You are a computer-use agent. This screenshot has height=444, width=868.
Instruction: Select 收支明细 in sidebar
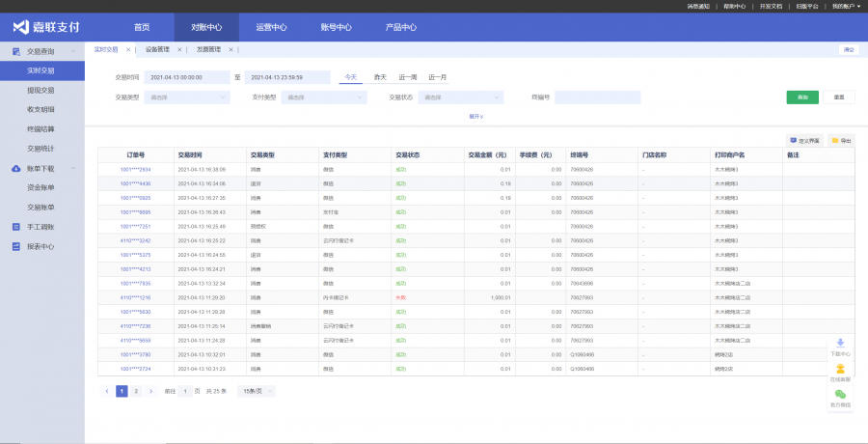point(42,110)
